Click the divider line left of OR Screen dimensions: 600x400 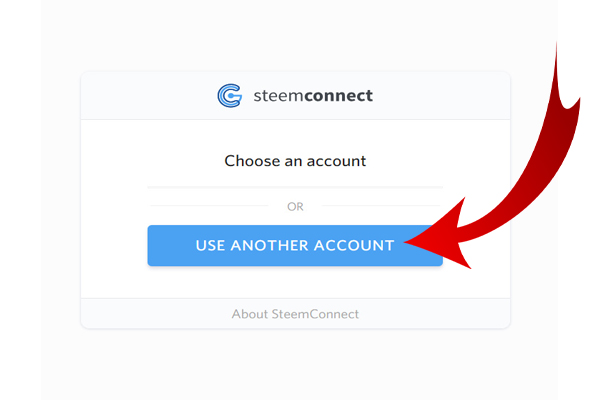click(209, 206)
